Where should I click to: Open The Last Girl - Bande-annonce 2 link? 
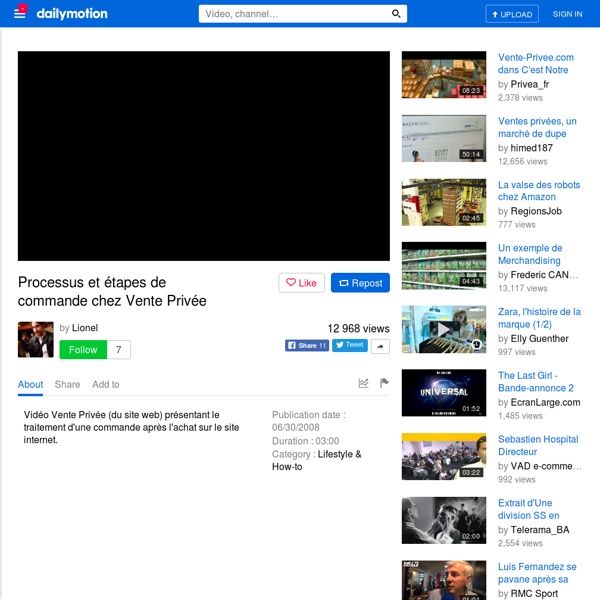click(536, 382)
